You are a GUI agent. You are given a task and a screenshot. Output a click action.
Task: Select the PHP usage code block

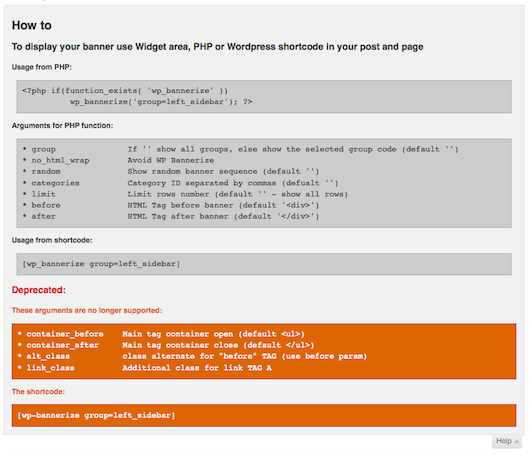(264, 96)
